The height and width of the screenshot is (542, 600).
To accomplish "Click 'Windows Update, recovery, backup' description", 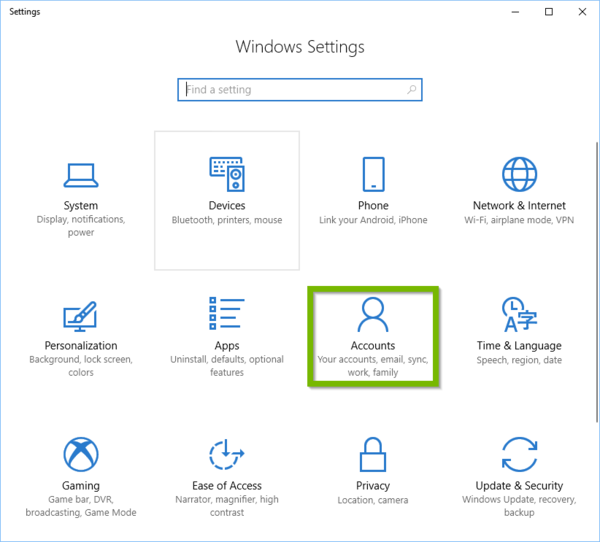I will point(519,506).
